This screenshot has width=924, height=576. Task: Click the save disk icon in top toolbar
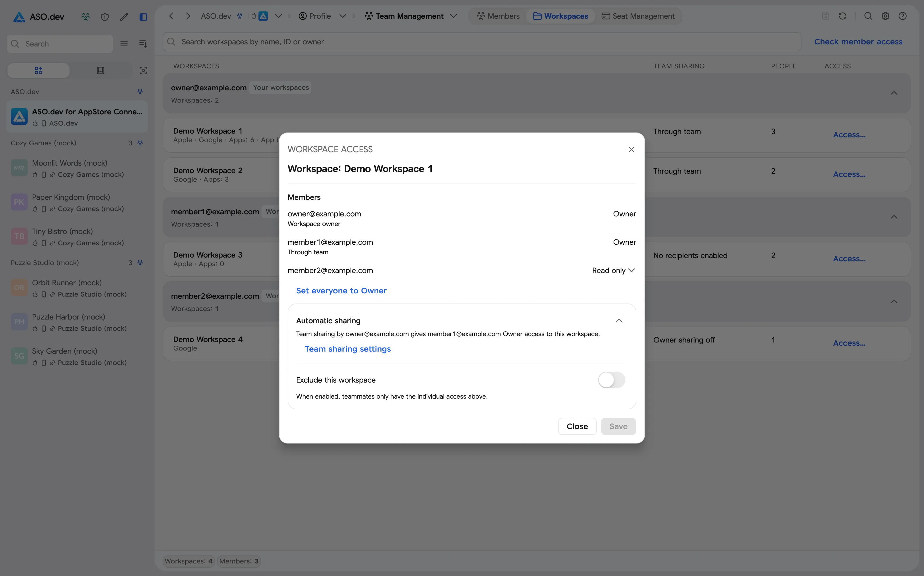[x=826, y=16]
